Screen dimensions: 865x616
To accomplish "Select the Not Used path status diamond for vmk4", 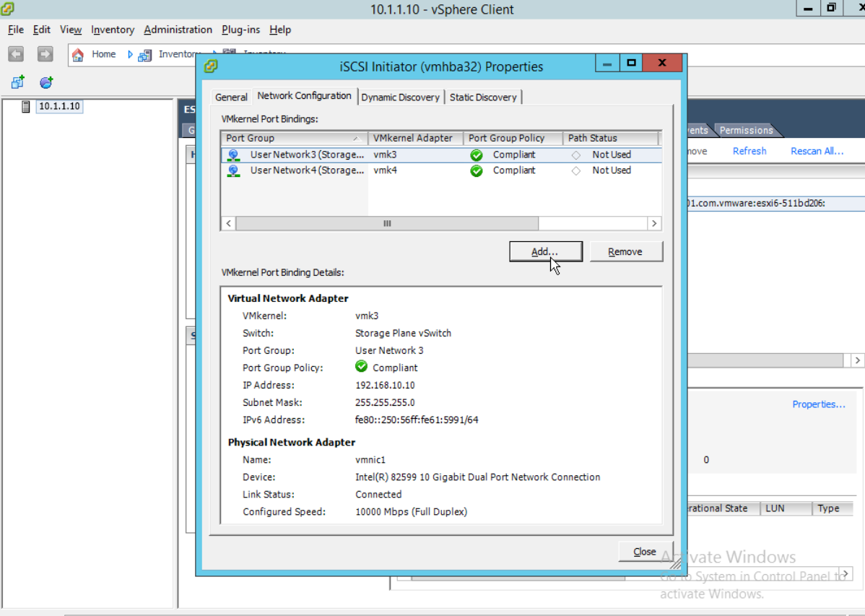I will pyautogui.click(x=575, y=170).
